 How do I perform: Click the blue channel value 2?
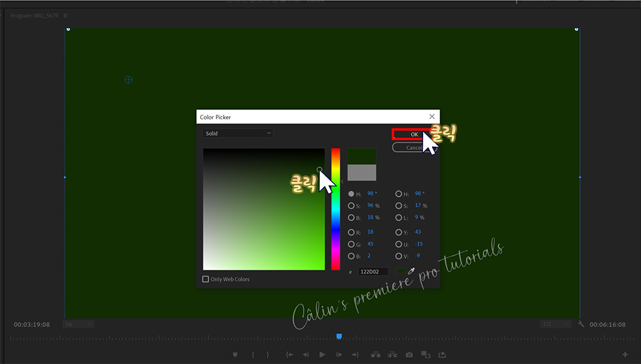(x=369, y=256)
